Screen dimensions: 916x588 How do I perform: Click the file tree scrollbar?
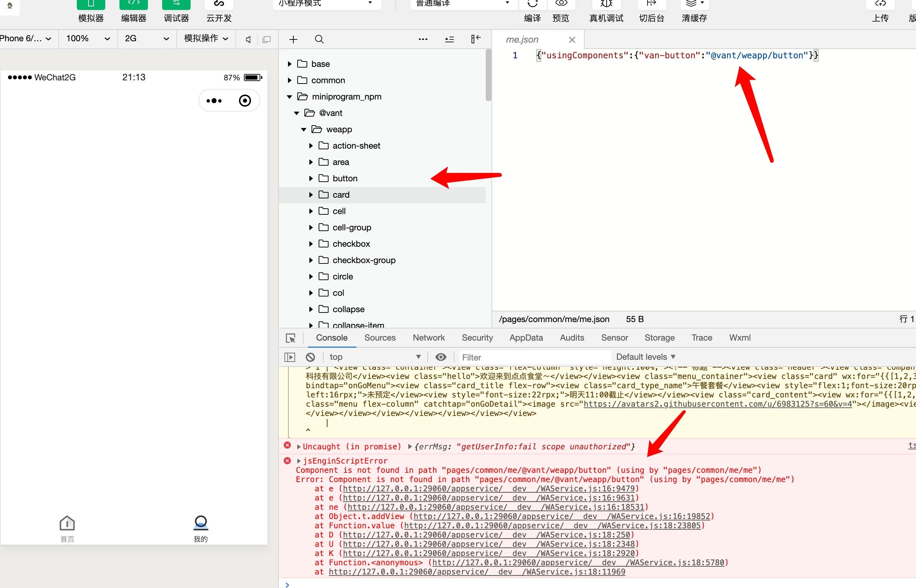coord(488,75)
